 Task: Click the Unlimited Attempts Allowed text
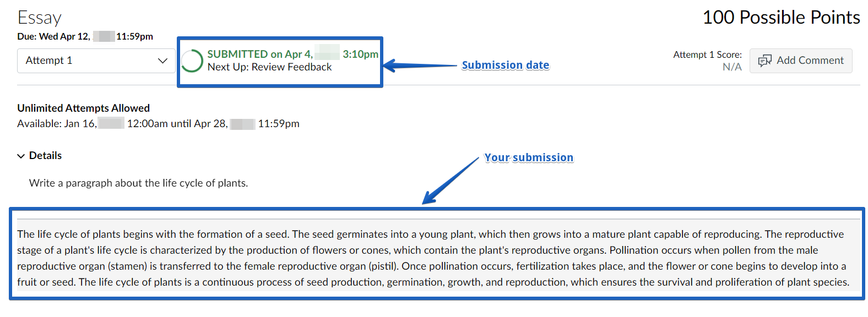83,108
